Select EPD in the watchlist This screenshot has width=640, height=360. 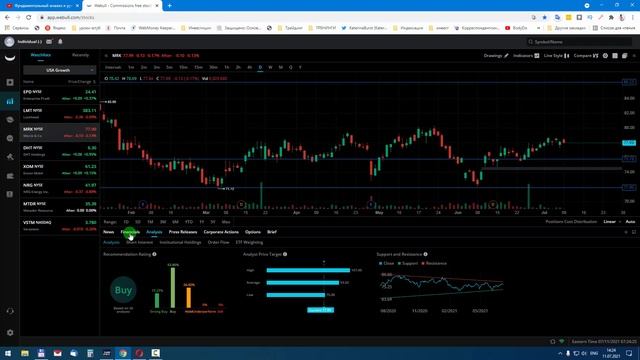(x=60, y=95)
